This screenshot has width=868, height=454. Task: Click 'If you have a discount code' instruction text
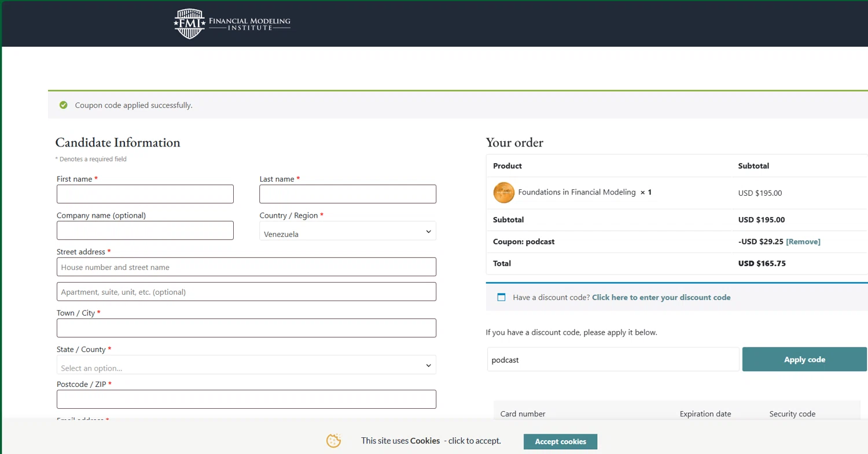(572, 332)
